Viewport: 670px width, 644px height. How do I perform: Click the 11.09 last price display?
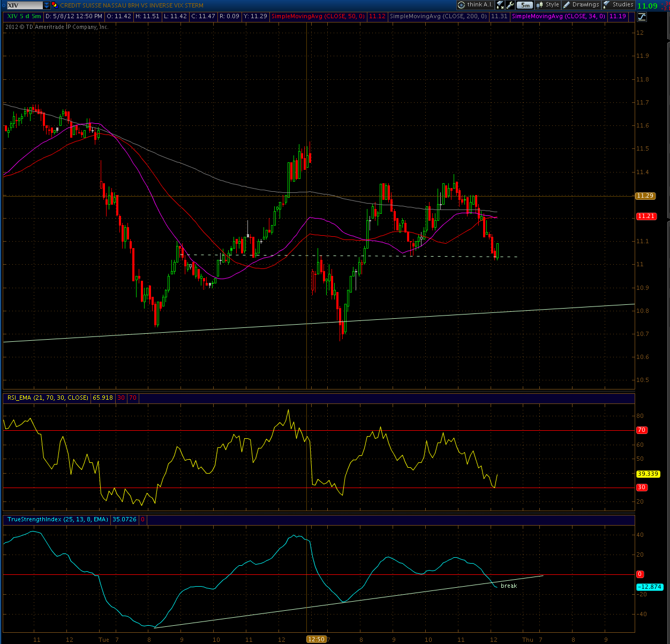(x=648, y=6)
